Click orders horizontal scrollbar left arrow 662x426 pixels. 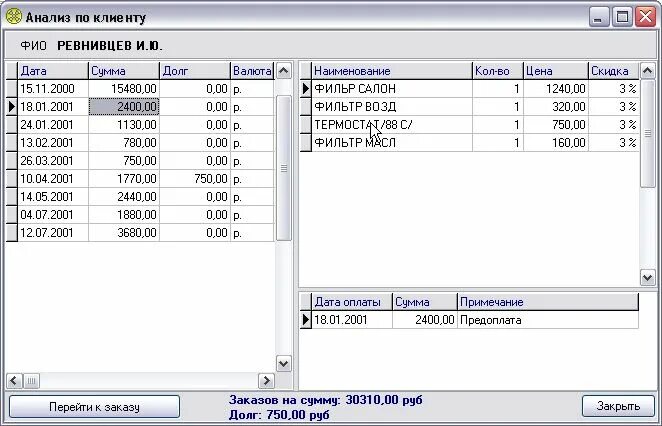[x=14, y=381]
